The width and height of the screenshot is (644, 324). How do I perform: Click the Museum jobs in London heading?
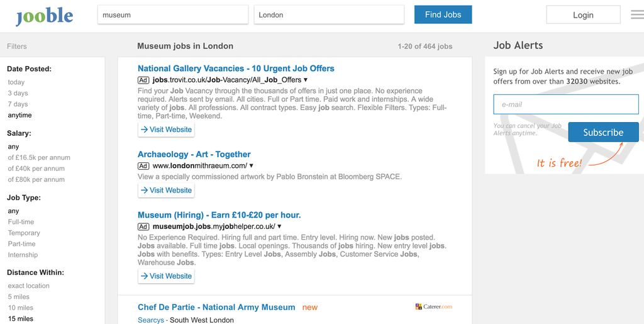[186, 46]
